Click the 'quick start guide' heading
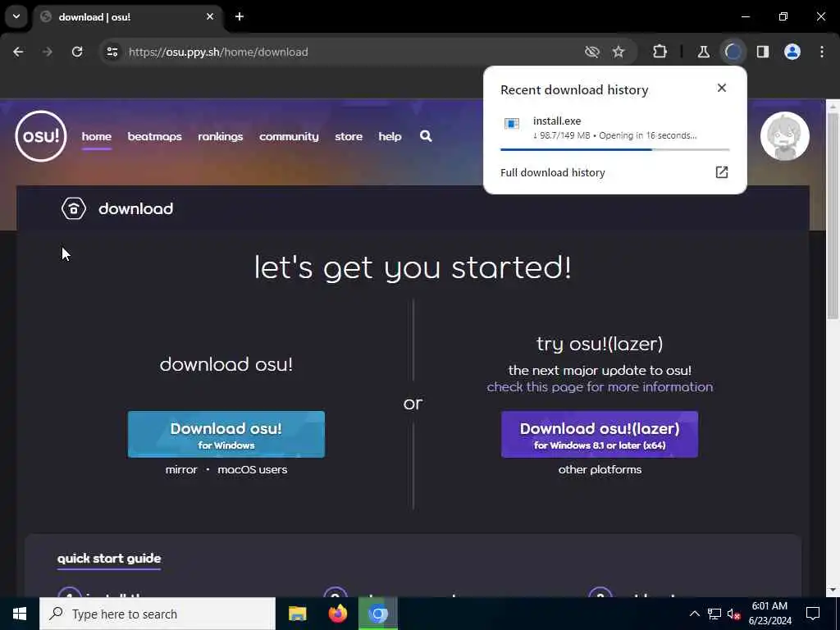This screenshot has width=840, height=630. (x=109, y=558)
